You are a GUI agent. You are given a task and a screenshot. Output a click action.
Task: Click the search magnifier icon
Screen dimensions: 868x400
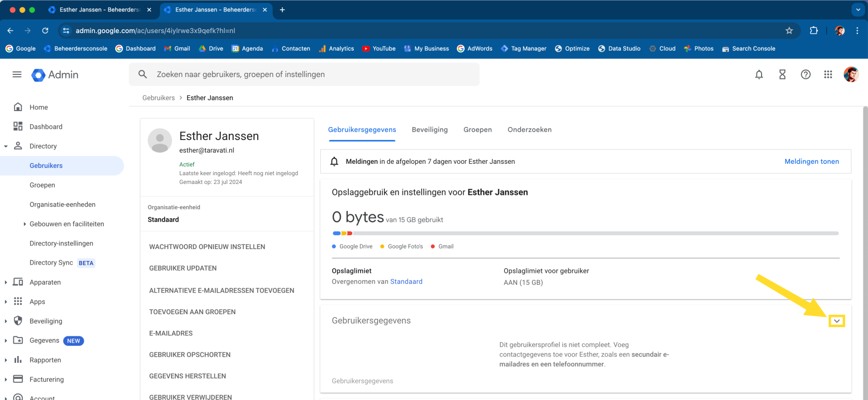coord(143,74)
